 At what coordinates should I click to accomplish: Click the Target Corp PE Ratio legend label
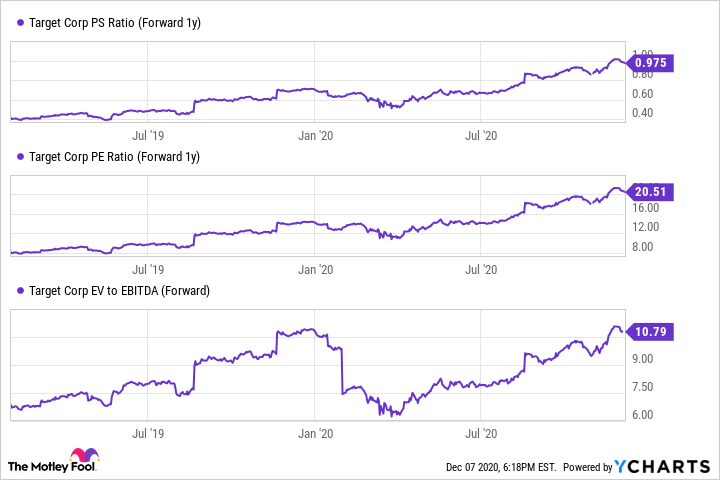(x=115, y=157)
